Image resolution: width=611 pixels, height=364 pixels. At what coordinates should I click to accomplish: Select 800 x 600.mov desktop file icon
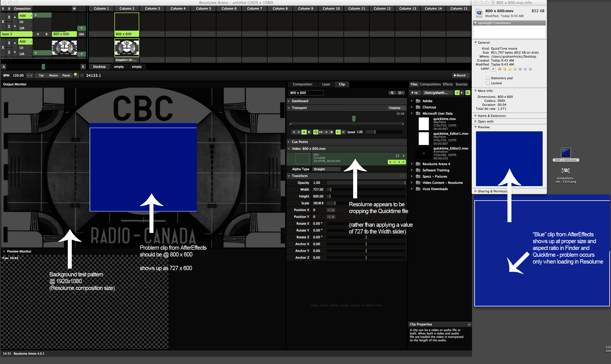pos(566,152)
